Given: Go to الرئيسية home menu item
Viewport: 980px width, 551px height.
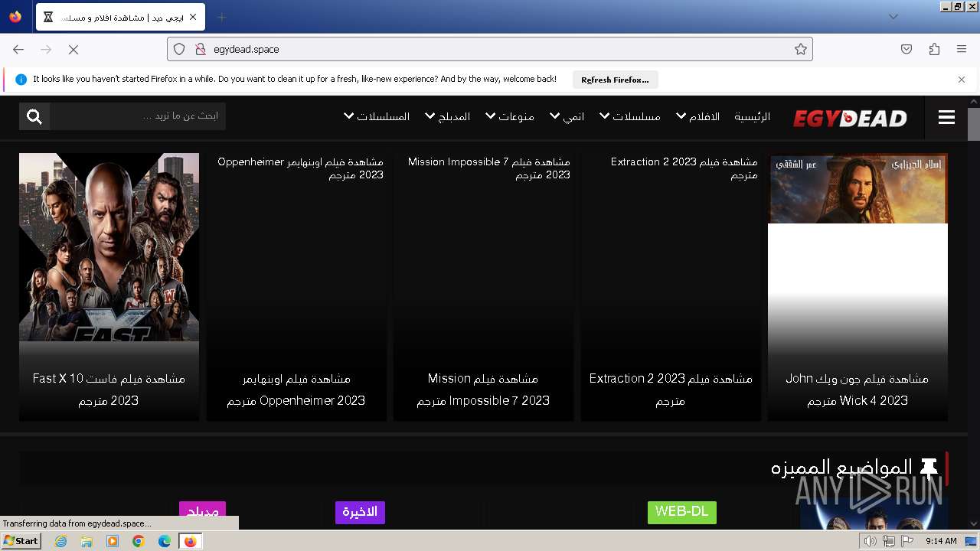Looking at the screenshot, I should coord(752,116).
